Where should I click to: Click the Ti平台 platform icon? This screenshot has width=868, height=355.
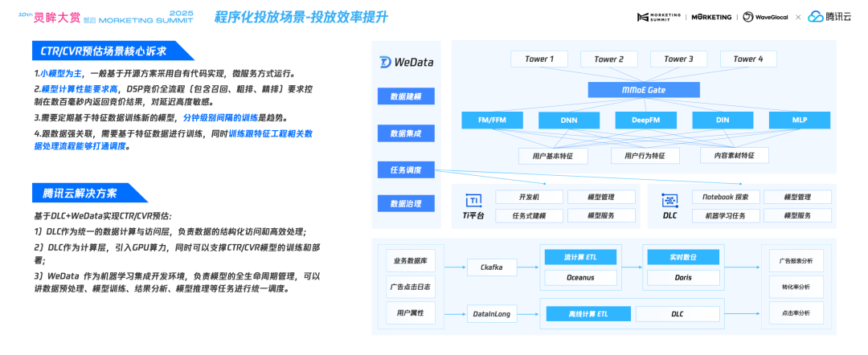(474, 200)
